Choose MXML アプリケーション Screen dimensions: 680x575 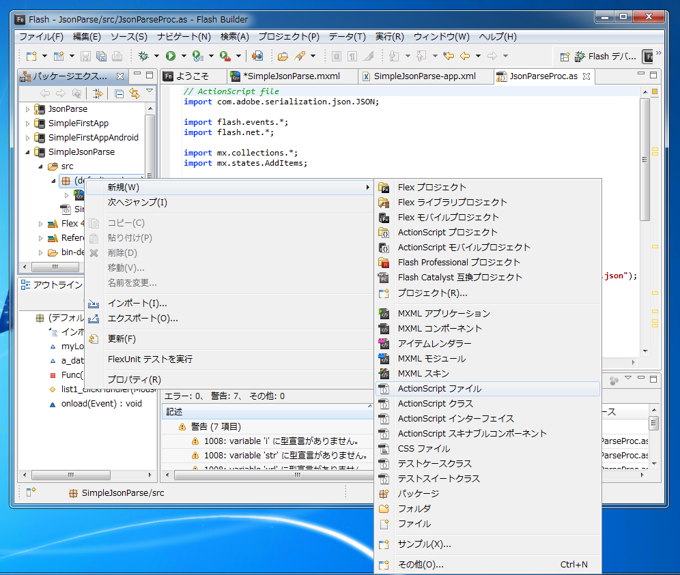tap(487, 314)
